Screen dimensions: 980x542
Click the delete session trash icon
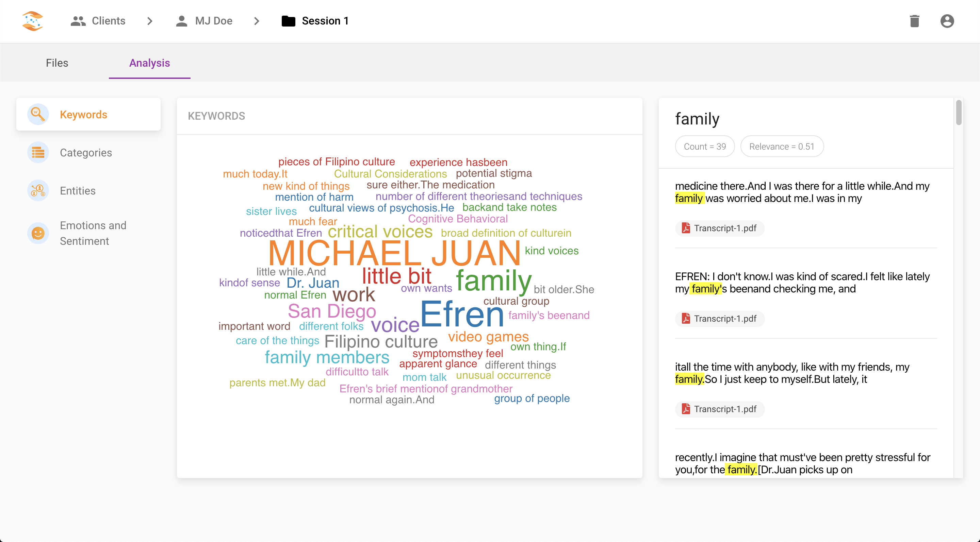coord(915,21)
